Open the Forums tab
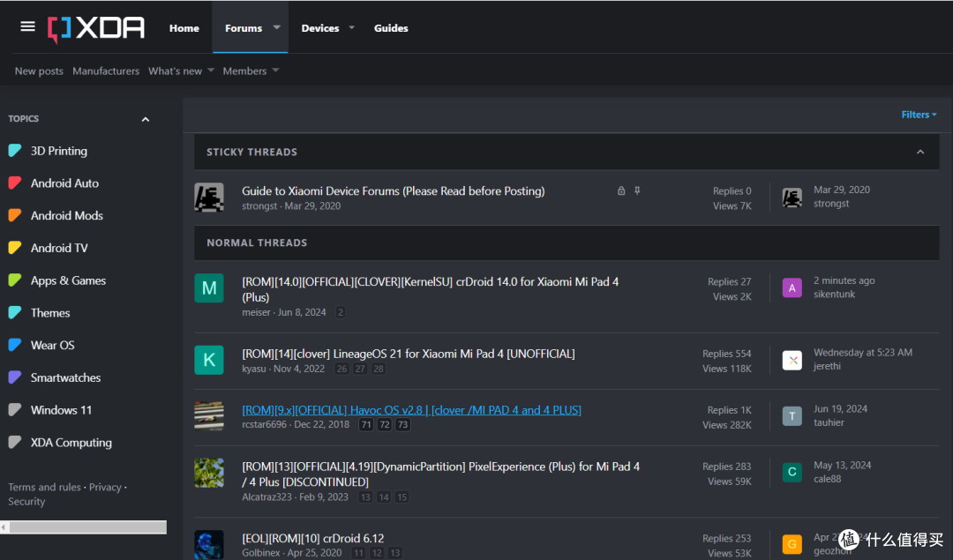953x560 pixels. (x=244, y=28)
